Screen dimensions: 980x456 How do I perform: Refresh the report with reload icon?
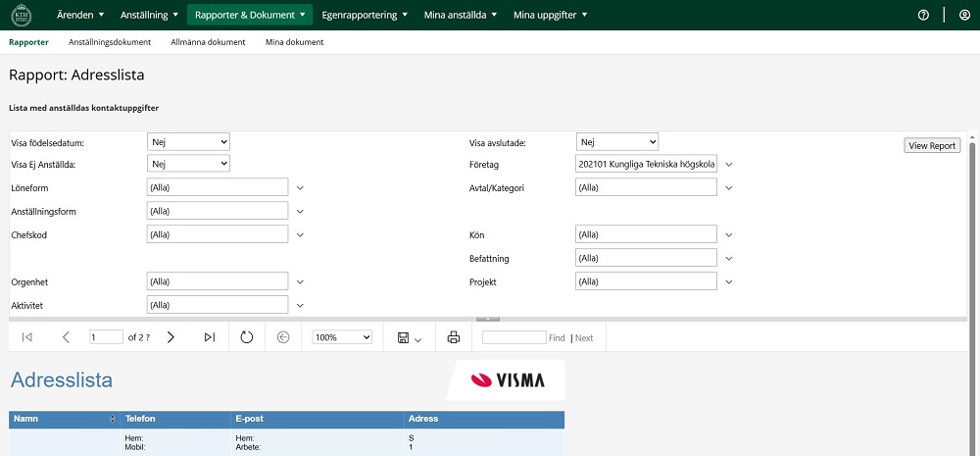(247, 337)
